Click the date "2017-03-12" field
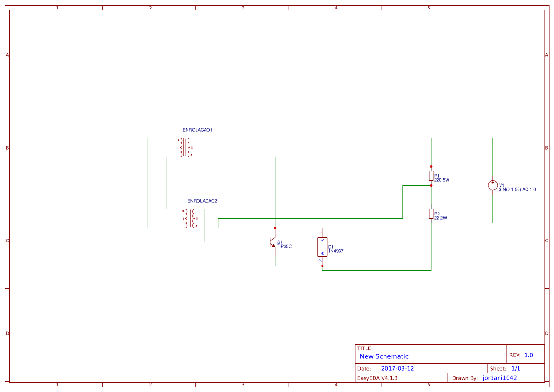The image size is (554, 392). (x=398, y=368)
